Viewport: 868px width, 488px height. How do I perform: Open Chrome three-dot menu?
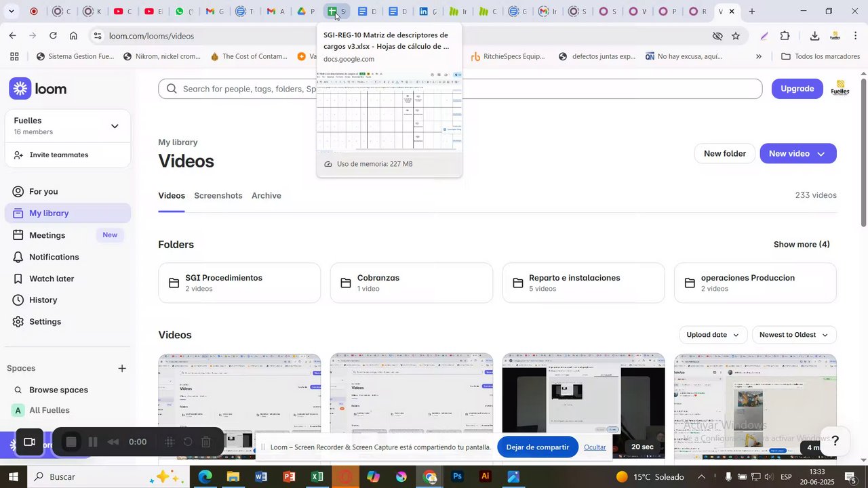(x=856, y=36)
